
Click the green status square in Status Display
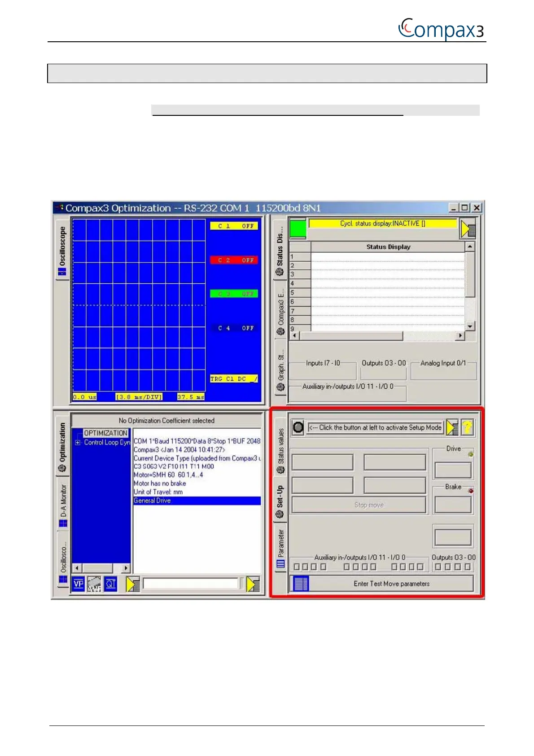point(298,229)
